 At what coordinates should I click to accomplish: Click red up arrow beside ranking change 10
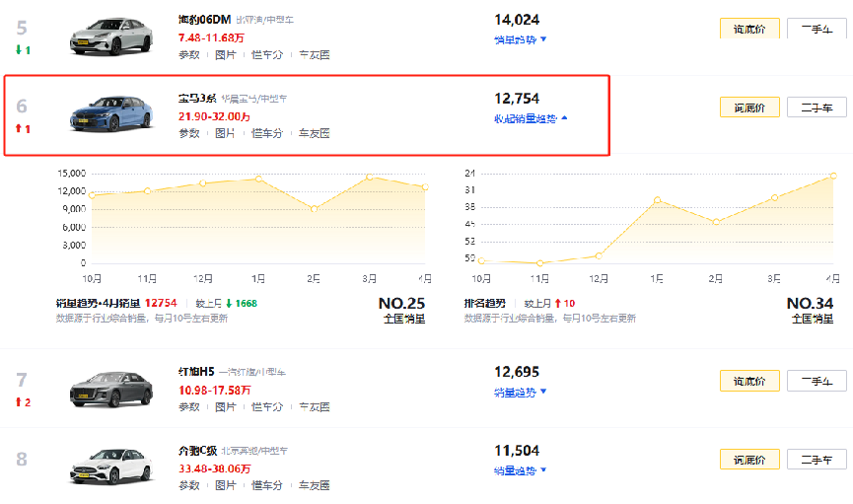(x=557, y=303)
